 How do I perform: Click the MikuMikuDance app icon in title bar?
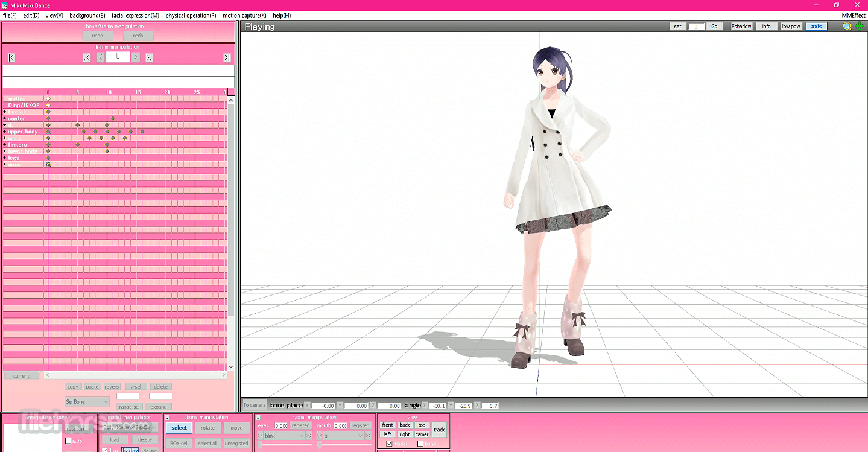tap(5, 5)
